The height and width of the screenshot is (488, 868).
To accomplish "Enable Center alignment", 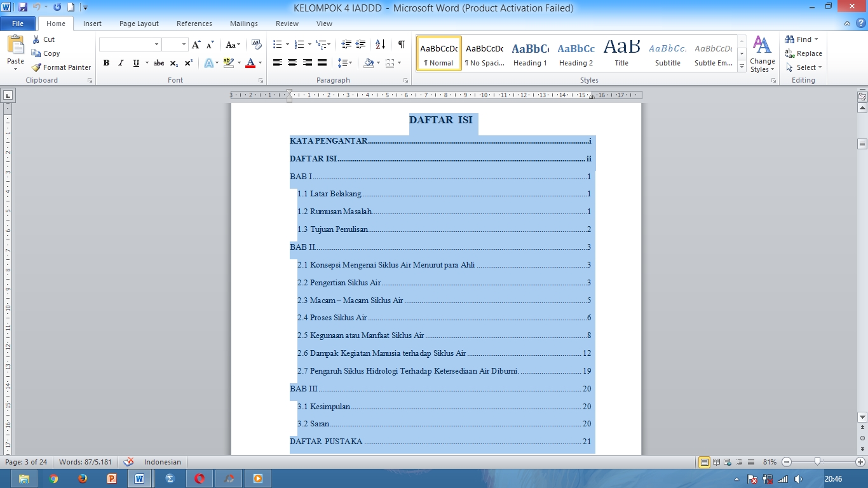I will click(292, 63).
